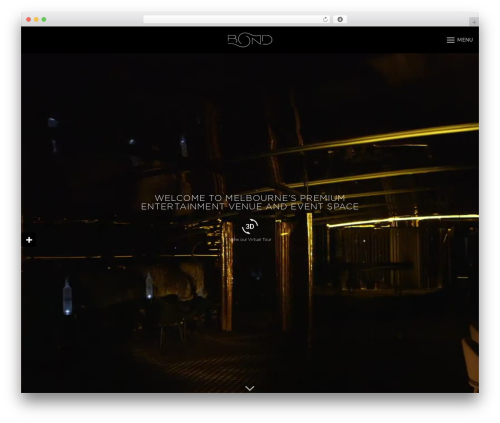Click the MENU text label
Image resolution: width=500 pixels, height=423 pixels.
[465, 40]
